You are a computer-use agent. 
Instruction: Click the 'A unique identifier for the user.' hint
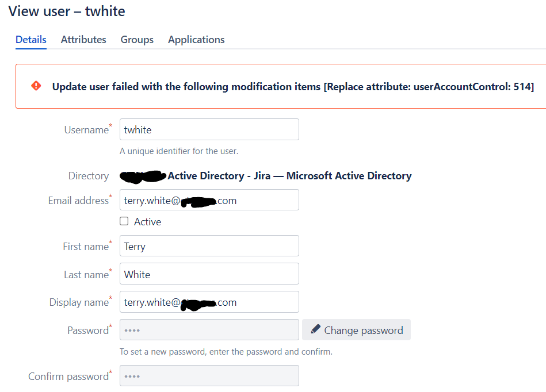click(179, 151)
